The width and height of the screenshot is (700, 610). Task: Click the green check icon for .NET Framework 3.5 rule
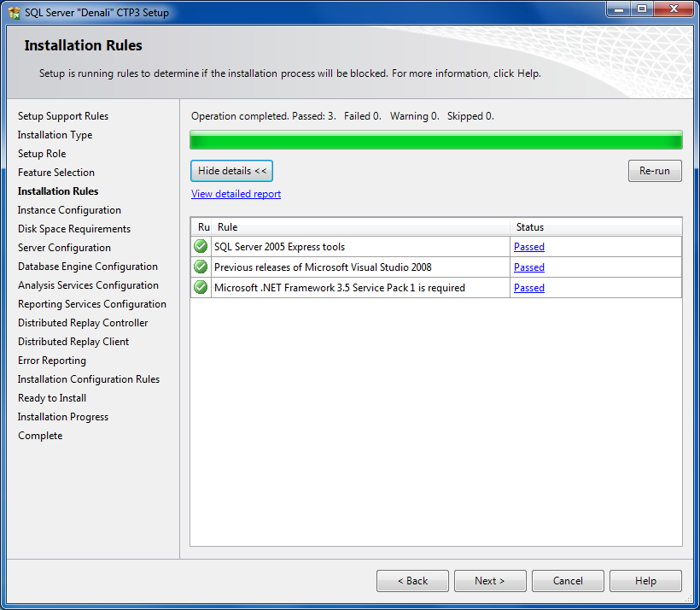201,287
